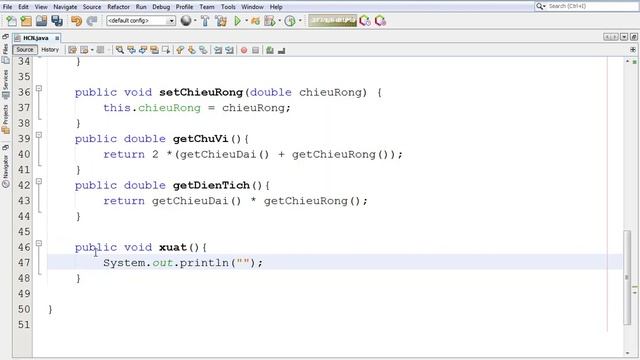The height and width of the screenshot is (360, 640).
Task: Click the first profiler hexagon icon
Action: [x=365, y=21]
